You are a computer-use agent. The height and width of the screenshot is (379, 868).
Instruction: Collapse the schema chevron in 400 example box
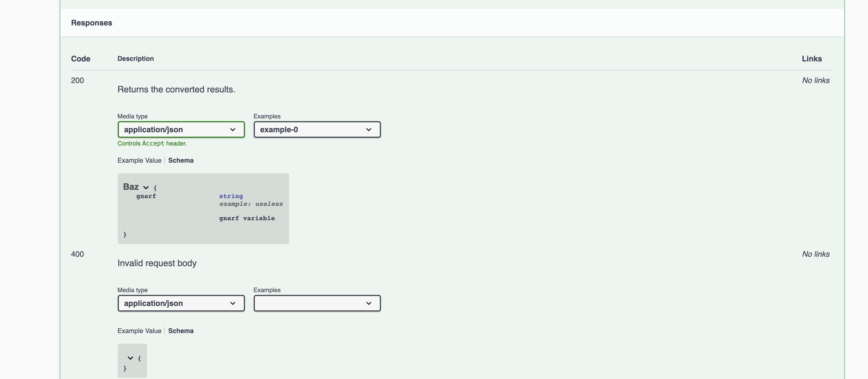click(131, 358)
